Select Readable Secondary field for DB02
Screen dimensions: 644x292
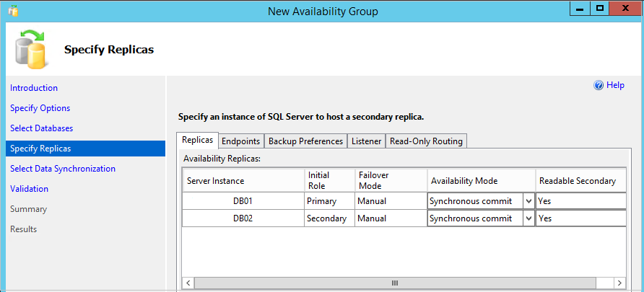click(580, 218)
